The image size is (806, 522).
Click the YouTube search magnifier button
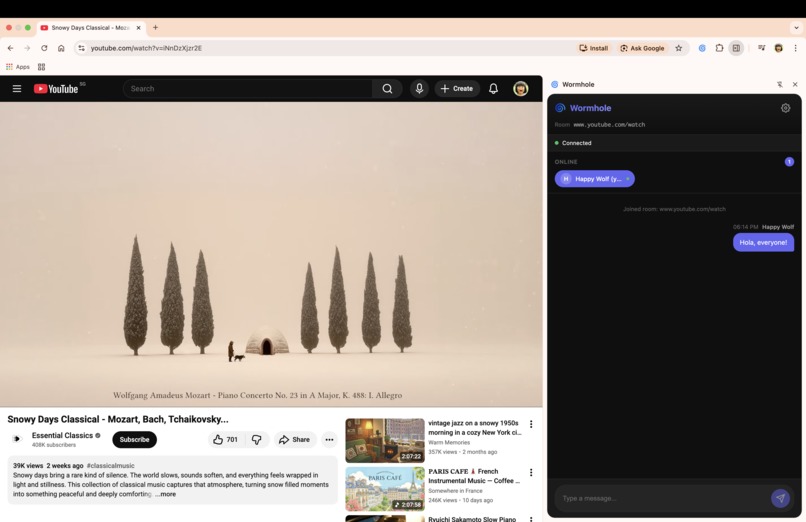(x=387, y=89)
